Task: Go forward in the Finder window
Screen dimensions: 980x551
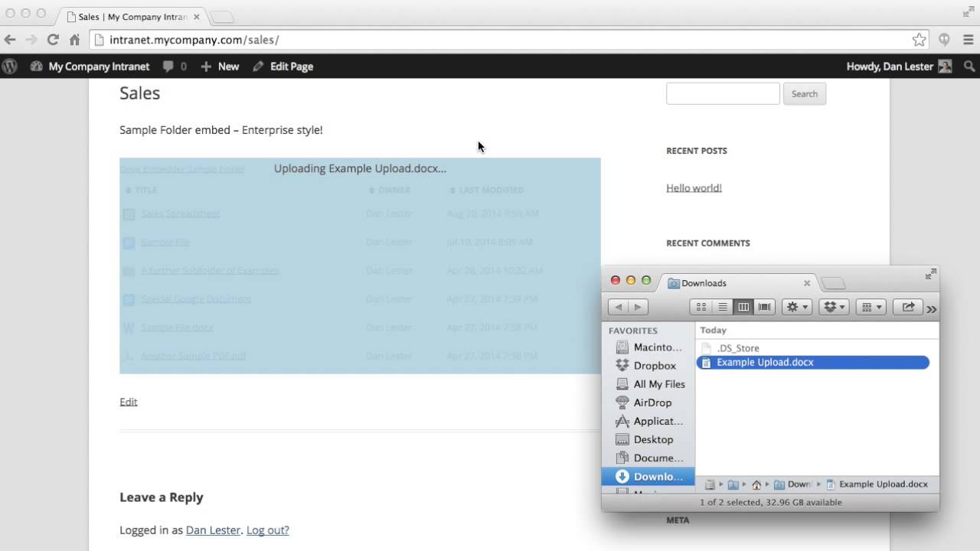Action: coord(638,307)
